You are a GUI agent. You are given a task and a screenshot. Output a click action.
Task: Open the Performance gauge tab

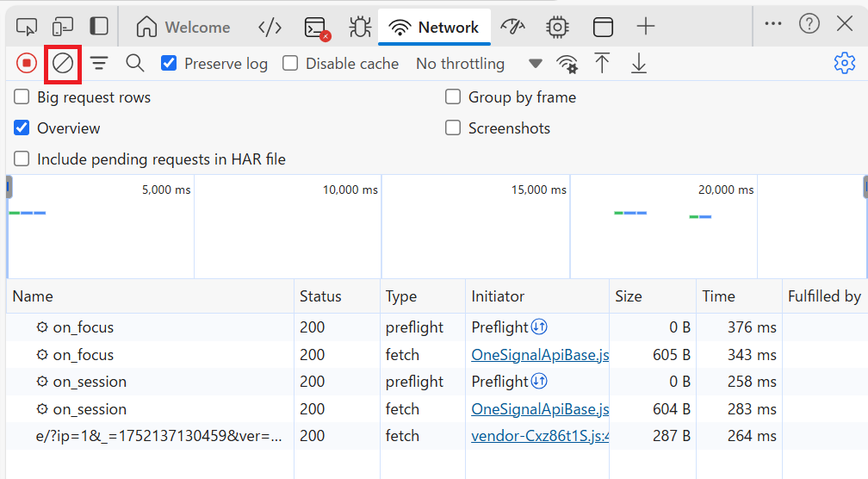point(512,27)
